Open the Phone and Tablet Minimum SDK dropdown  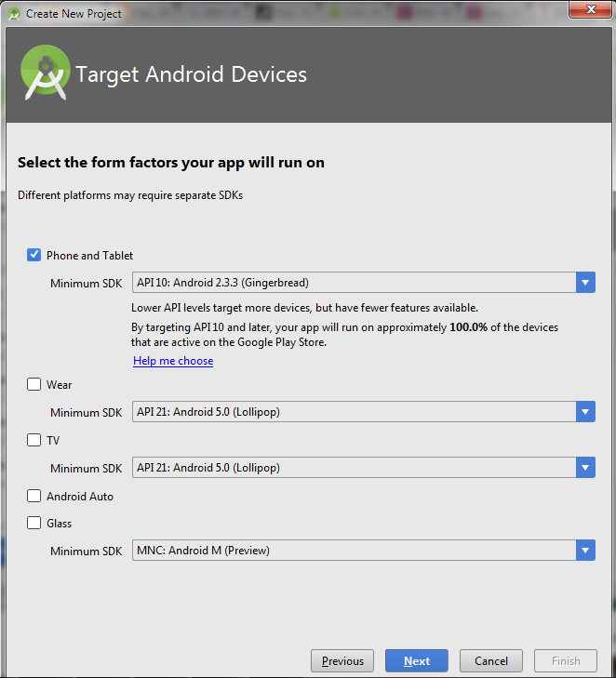[585, 283]
